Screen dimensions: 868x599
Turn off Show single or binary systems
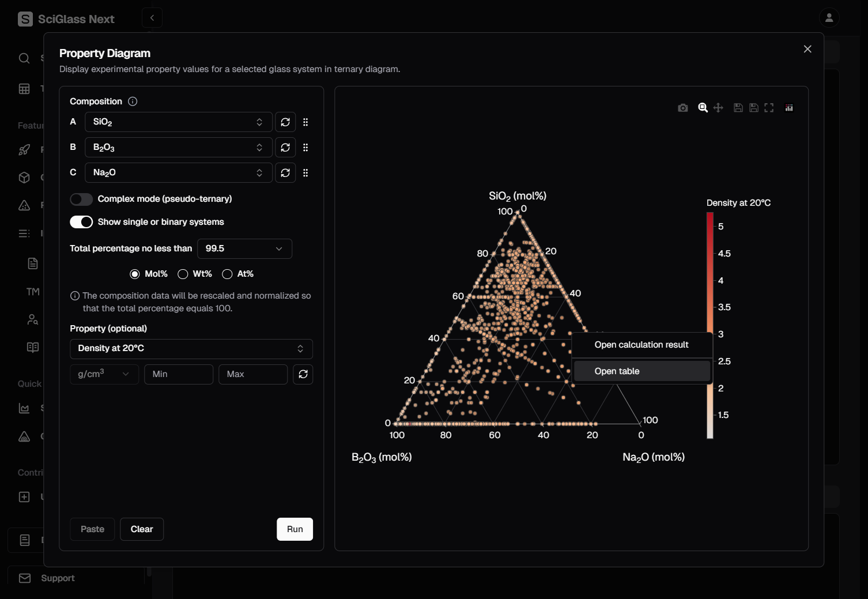click(81, 223)
